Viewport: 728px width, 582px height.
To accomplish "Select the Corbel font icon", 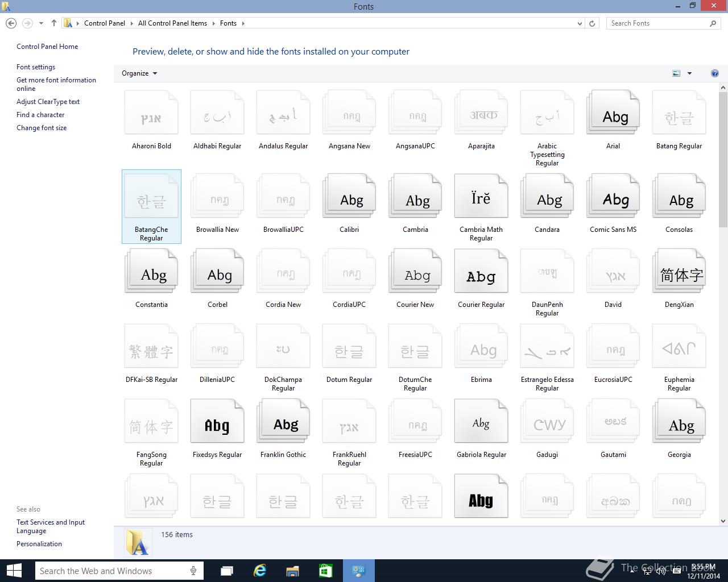I will coord(217,271).
